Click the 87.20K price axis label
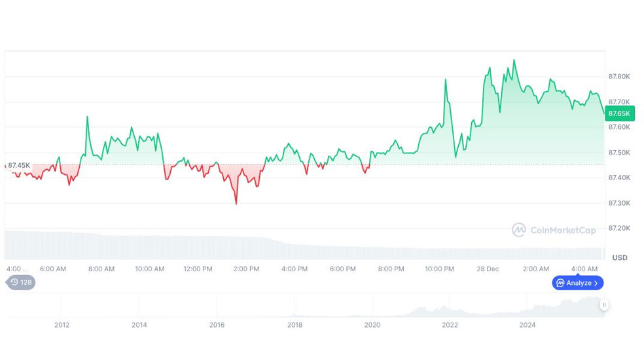Viewport: 644px width, 363px height. pos(618,228)
